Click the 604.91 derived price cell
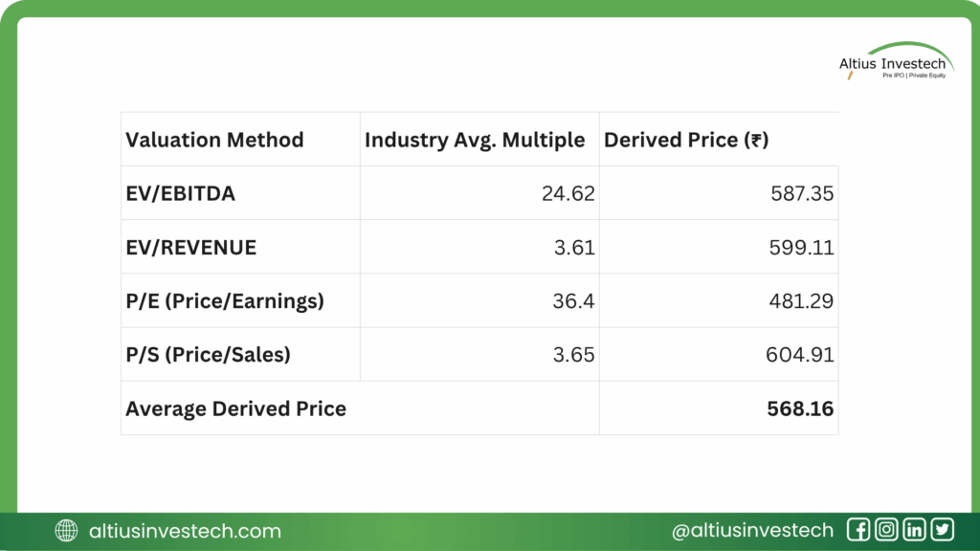Screen dimensions: 980x551 click(x=801, y=355)
